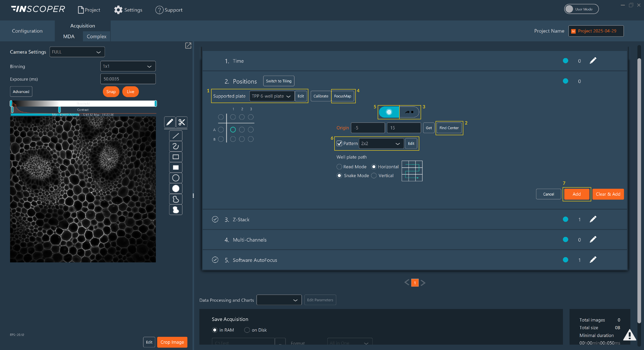Select the filled rectangle ROI tool

point(176,168)
